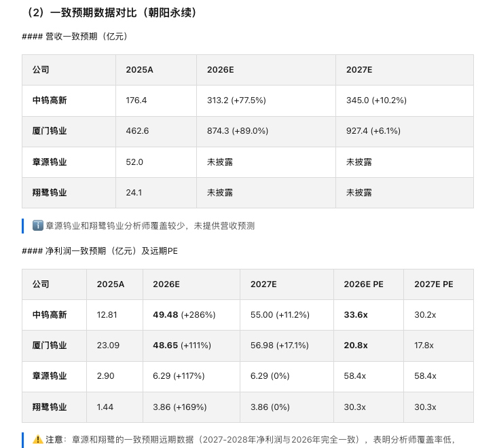Click 未披露 in 章源钨业 2026E column
This screenshot has width=495, height=448.
220,162
